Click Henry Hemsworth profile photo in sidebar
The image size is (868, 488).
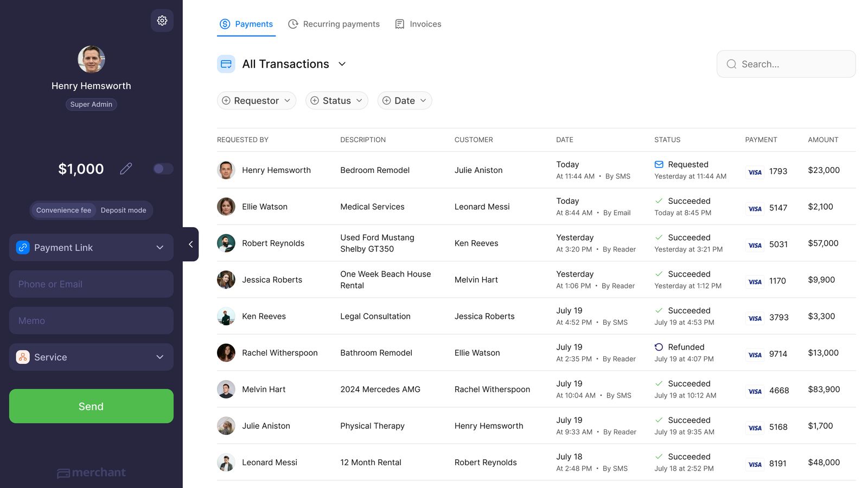pyautogui.click(x=91, y=59)
